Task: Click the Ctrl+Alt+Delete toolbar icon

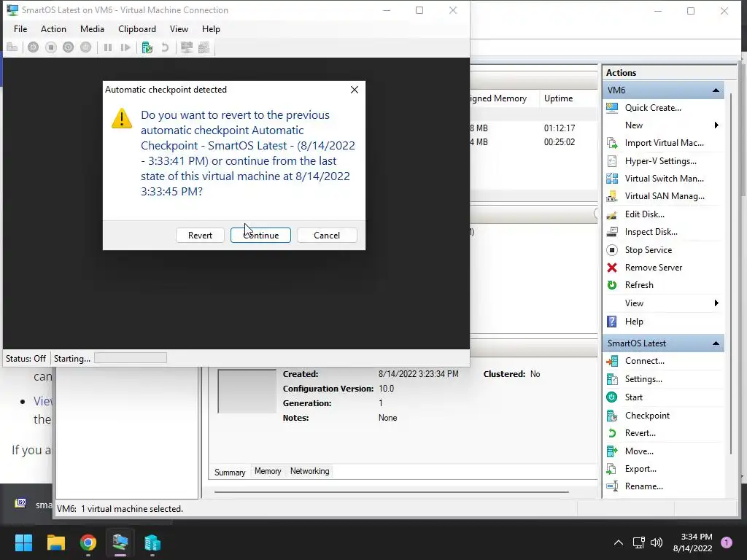Action: tap(12, 47)
